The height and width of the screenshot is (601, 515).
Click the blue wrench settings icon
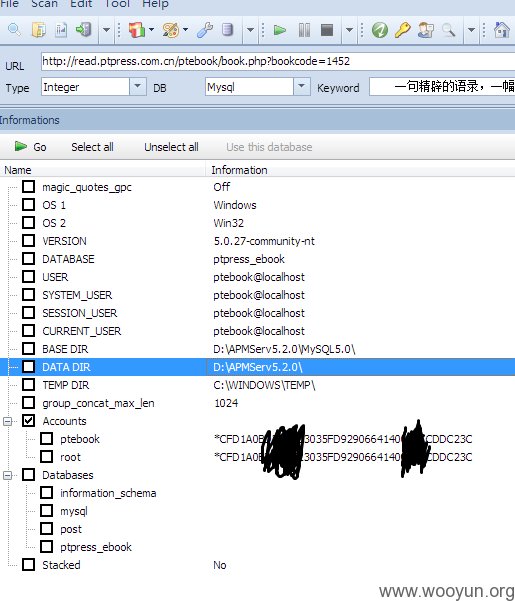(x=205, y=30)
